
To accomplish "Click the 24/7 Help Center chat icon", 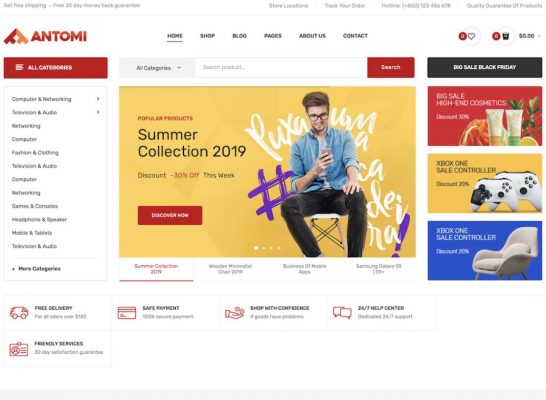I will coord(342,313).
